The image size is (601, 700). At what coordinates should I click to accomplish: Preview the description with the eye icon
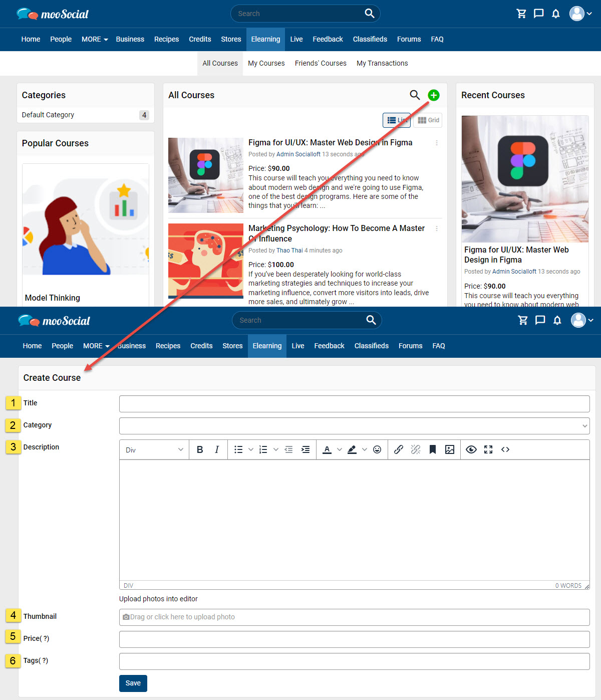471,449
